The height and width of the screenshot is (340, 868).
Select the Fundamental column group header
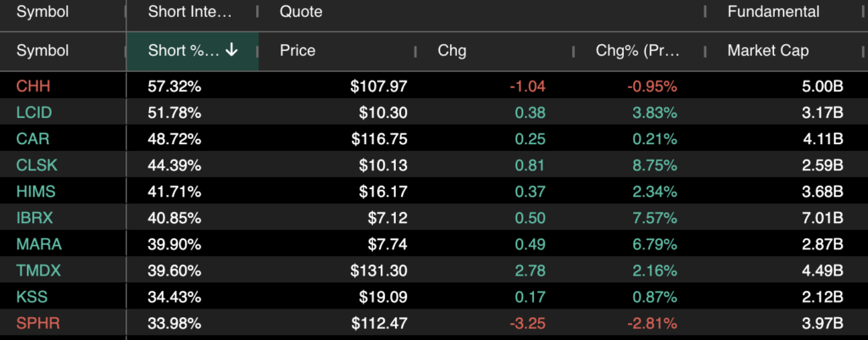click(773, 12)
